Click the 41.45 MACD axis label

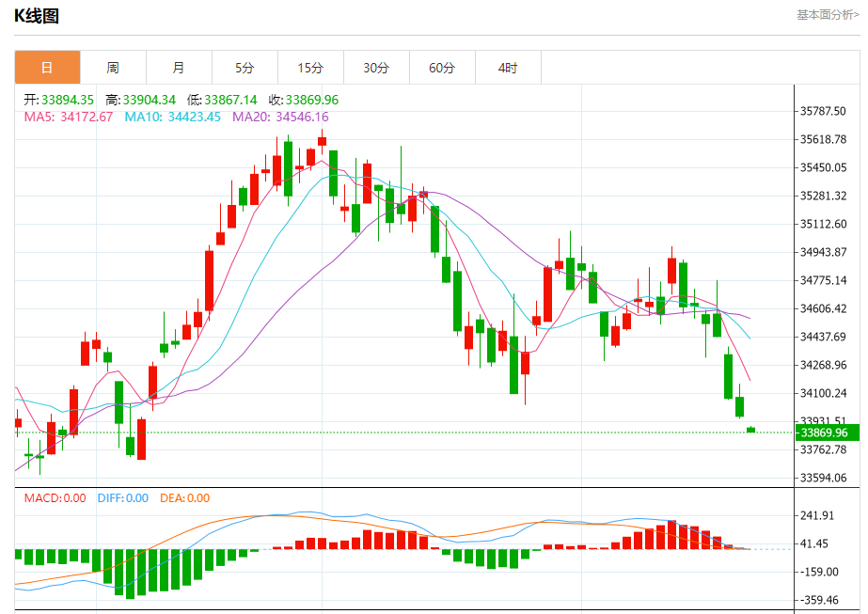point(814,544)
